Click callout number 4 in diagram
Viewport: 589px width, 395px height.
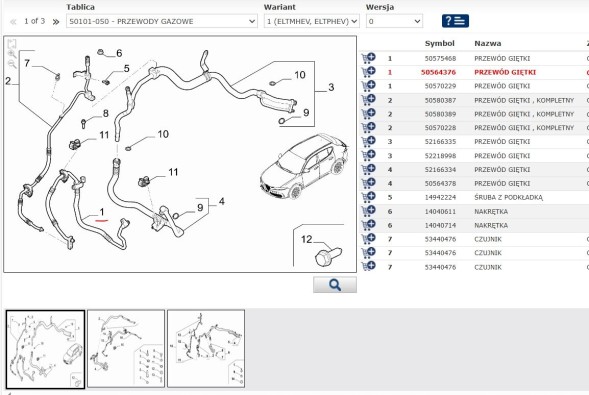222,202
